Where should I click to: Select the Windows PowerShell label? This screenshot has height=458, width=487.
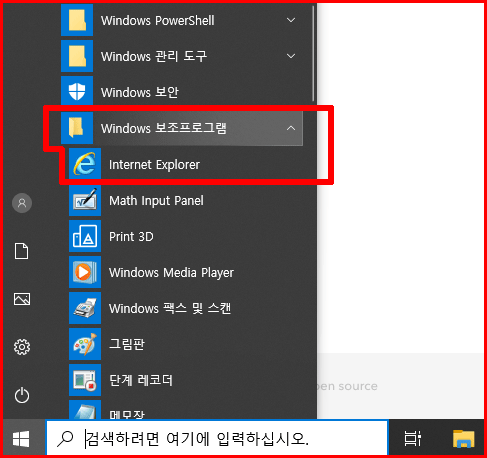(x=158, y=21)
